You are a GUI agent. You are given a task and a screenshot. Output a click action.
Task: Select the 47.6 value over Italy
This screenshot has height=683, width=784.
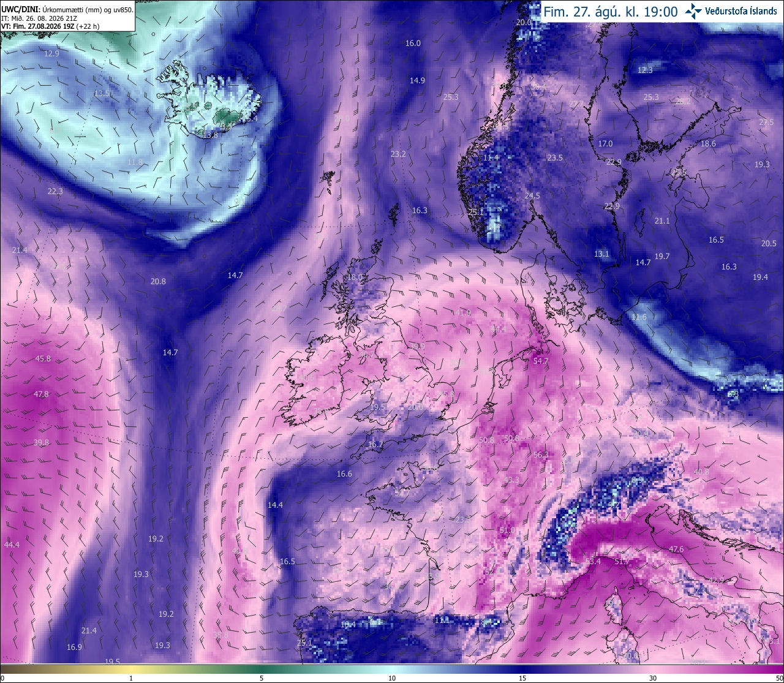pos(676,549)
